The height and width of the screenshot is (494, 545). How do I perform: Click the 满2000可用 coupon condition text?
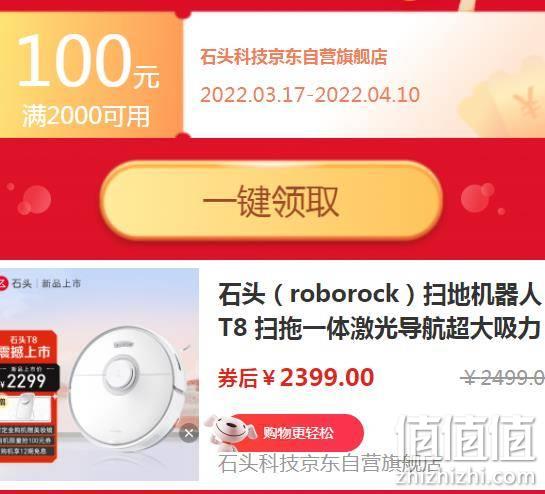click(86, 116)
